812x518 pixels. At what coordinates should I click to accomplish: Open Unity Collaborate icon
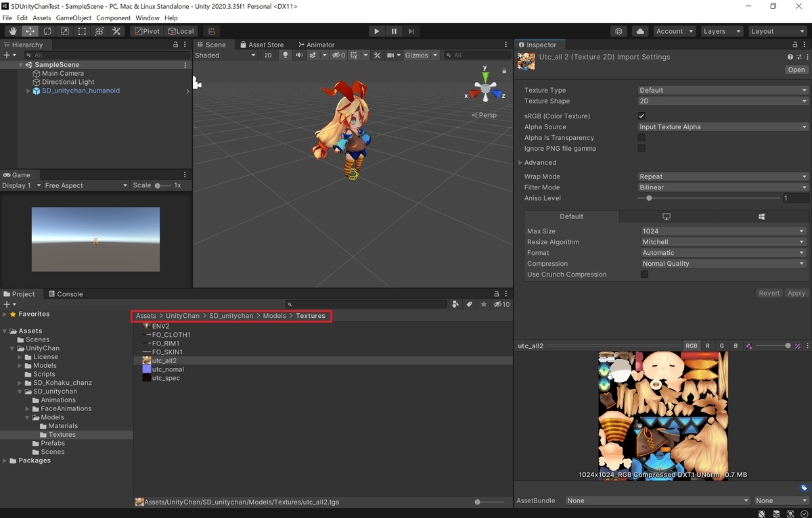click(618, 31)
